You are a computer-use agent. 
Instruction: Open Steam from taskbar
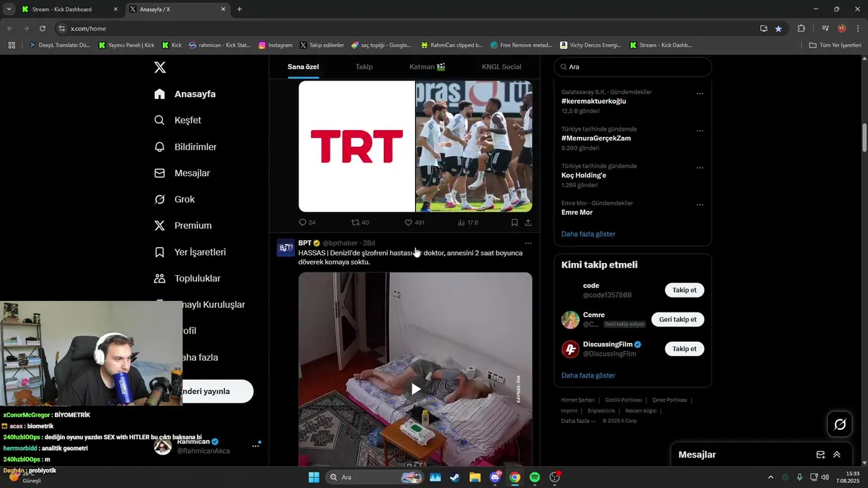(x=455, y=477)
